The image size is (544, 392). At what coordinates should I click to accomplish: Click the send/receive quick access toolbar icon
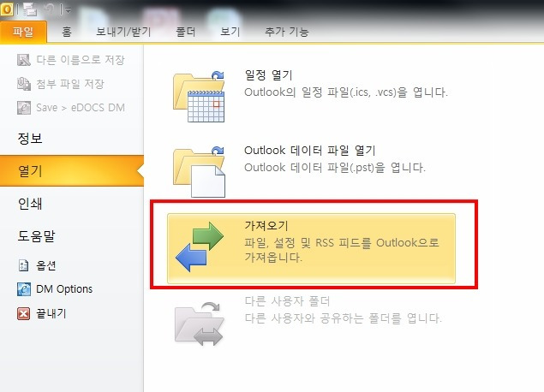30,9
